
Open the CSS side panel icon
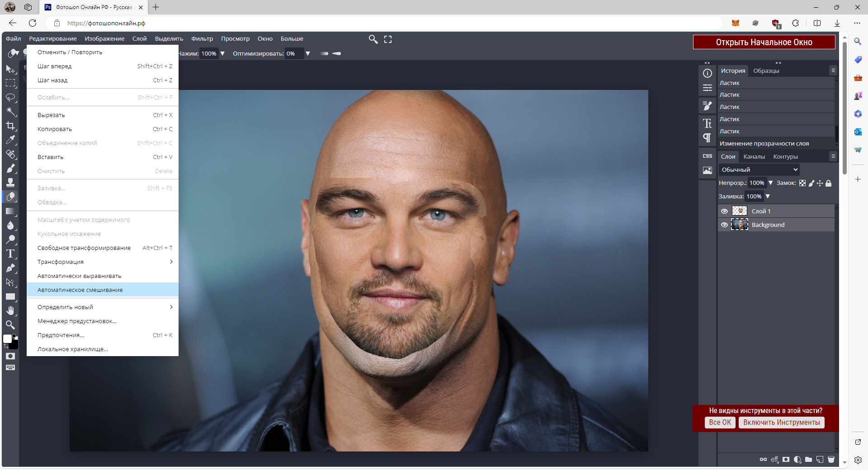pos(707,156)
